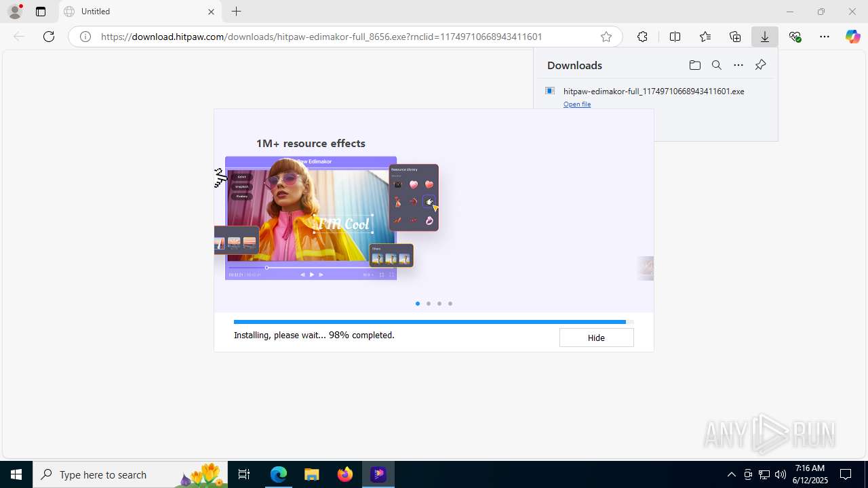Select the first slideshow dot

pyautogui.click(x=418, y=304)
